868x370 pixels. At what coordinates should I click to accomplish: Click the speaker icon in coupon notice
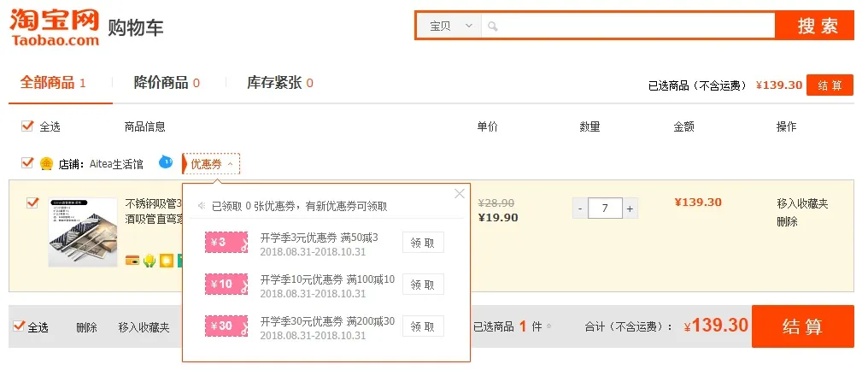click(x=202, y=206)
